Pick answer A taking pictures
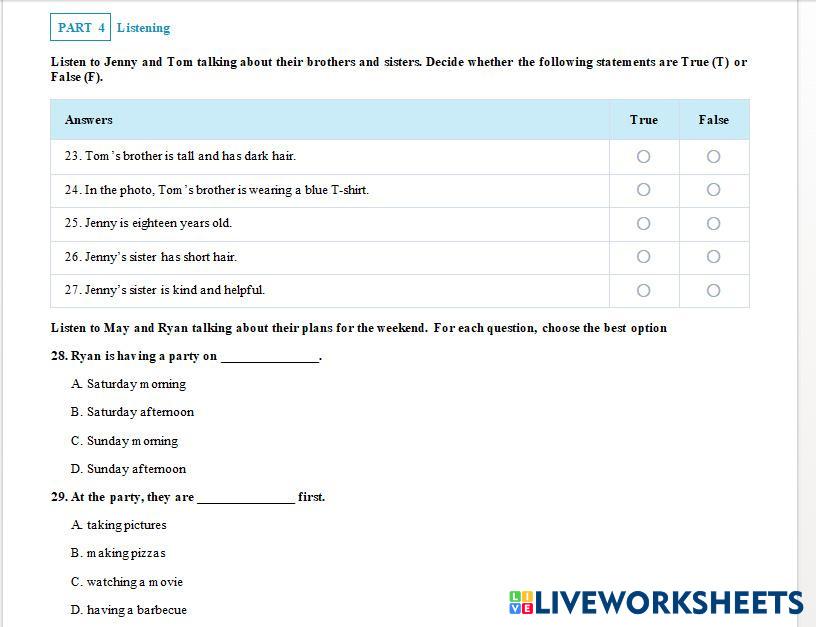Image resolution: width=816 pixels, height=627 pixels. (119, 525)
